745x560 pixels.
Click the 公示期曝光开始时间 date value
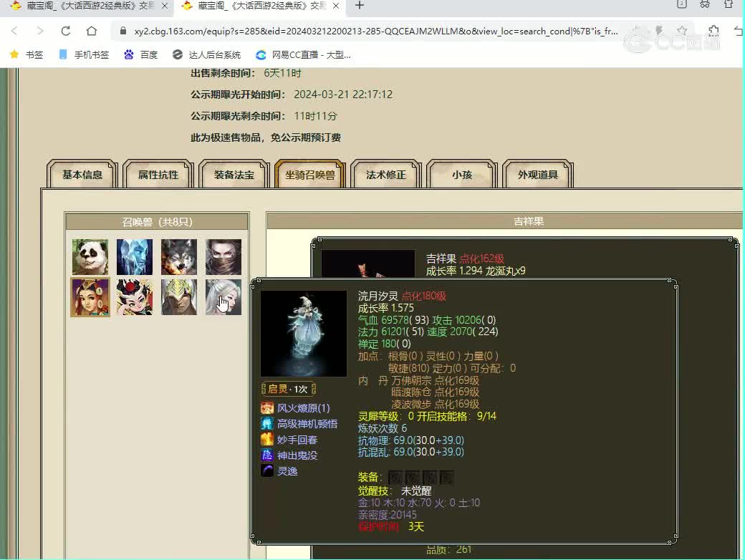[x=343, y=95]
